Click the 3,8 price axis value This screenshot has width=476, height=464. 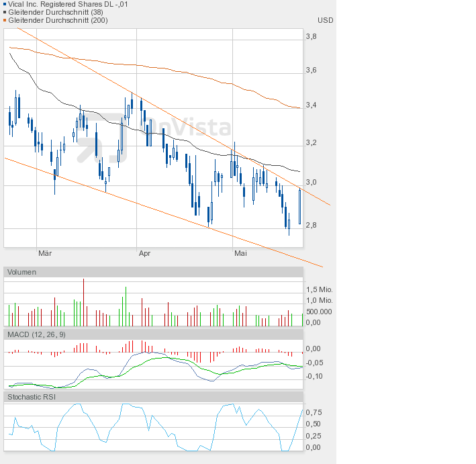coord(311,36)
